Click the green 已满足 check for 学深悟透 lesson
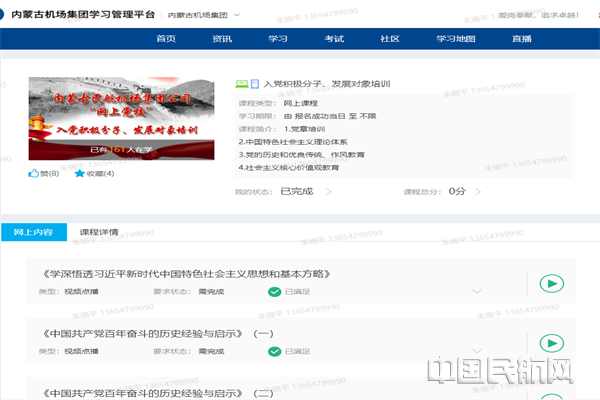This screenshot has height=400, width=600. [274, 292]
